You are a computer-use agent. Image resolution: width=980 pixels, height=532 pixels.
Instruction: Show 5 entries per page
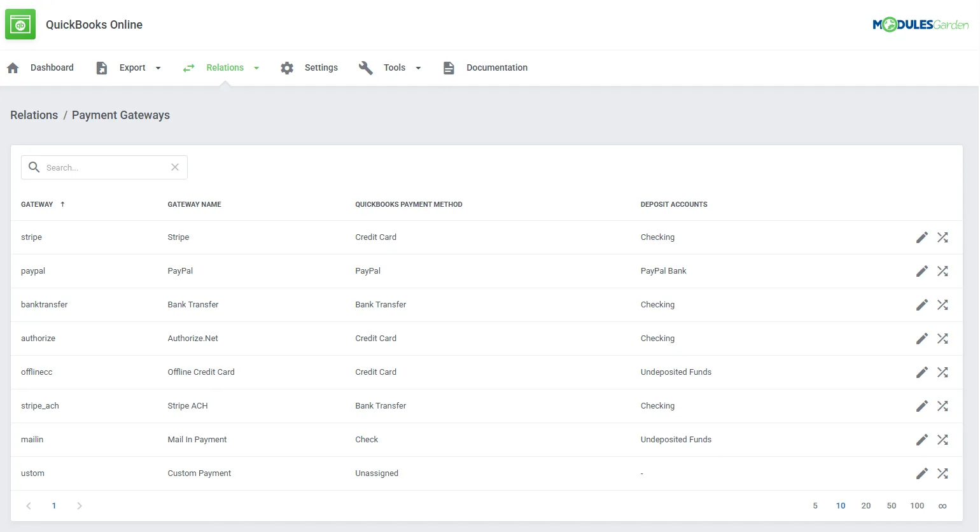tap(815, 506)
